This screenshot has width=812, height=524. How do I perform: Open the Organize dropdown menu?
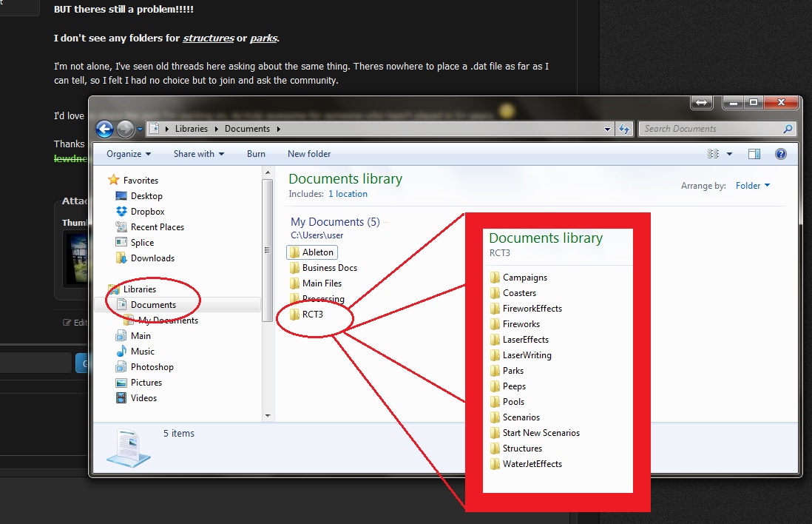point(128,154)
